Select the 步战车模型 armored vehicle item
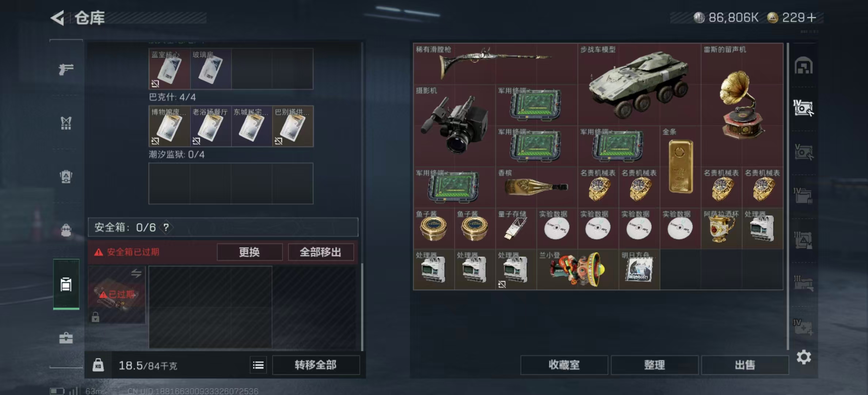The width and height of the screenshot is (868, 395). coord(639,84)
